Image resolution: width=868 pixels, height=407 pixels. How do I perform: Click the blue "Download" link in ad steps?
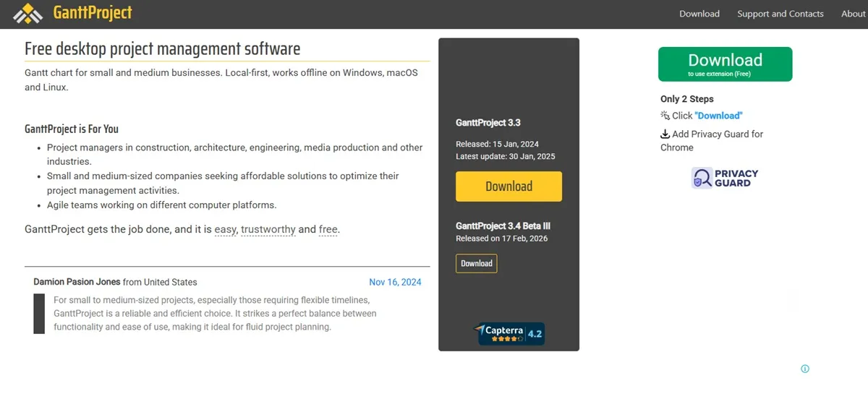(718, 116)
